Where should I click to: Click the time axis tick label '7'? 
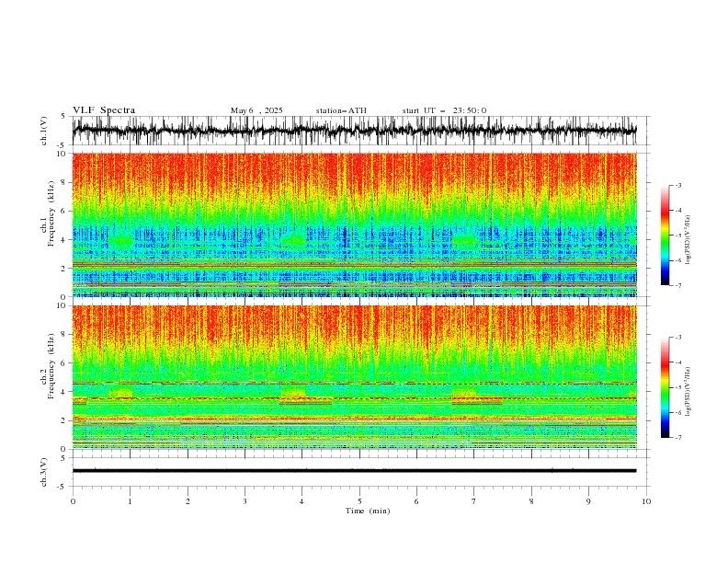point(474,501)
